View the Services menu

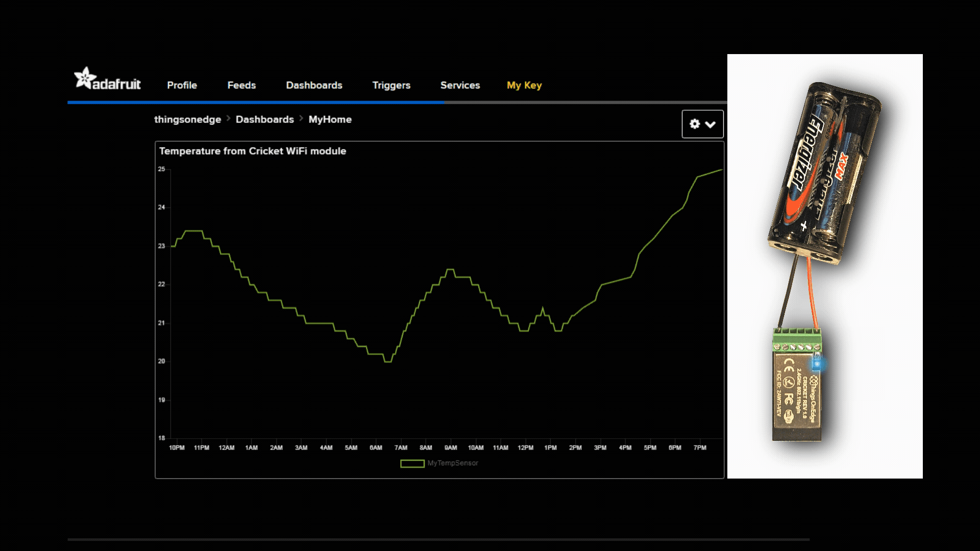point(460,85)
